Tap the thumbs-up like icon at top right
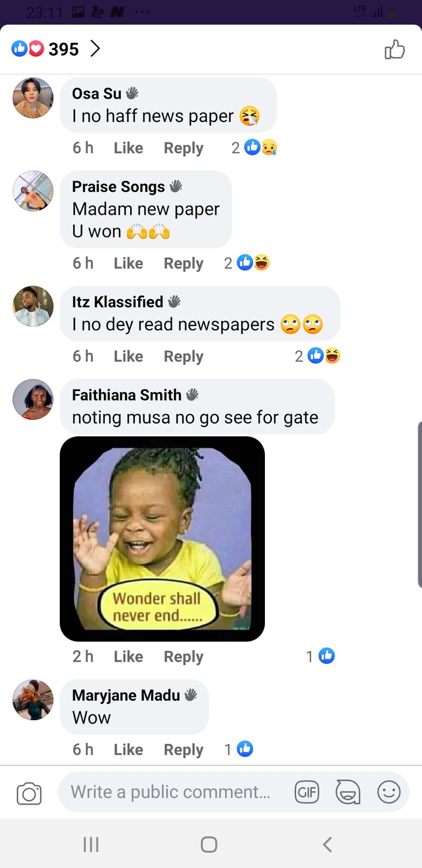Image resolution: width=422 pixels, height=868 pixels. (394, 50)
